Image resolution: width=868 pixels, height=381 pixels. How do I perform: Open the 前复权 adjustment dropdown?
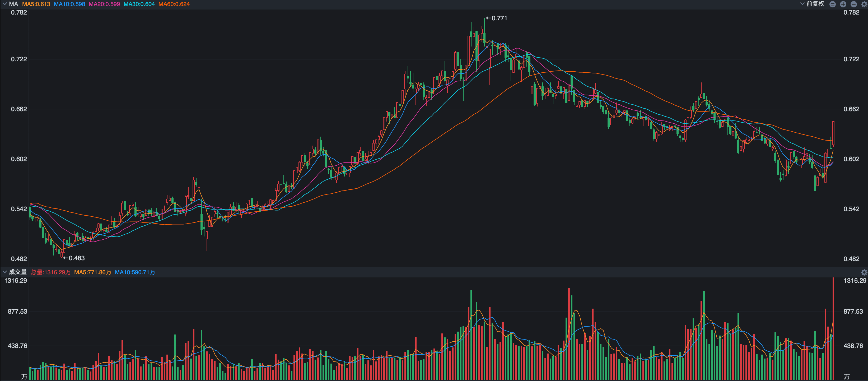pos(814,4)
